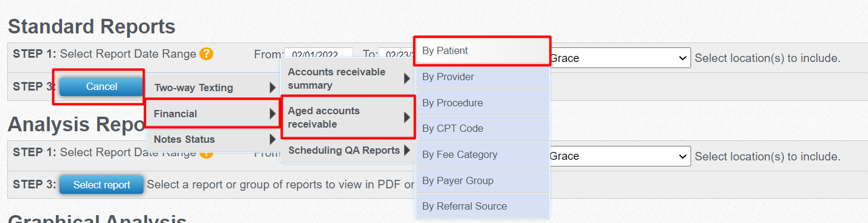Click the From date field in Standard Reports

(x=319, y=54)
